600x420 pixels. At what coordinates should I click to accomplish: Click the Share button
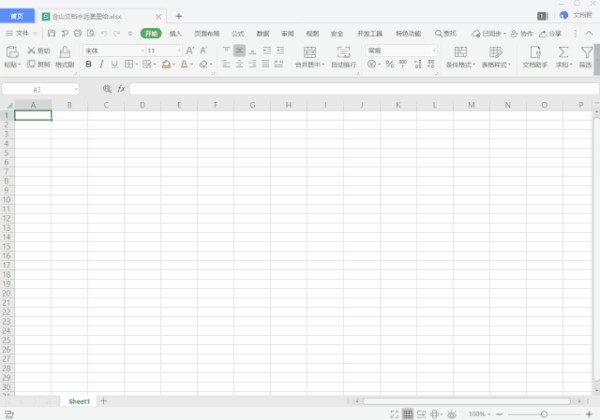550,34
